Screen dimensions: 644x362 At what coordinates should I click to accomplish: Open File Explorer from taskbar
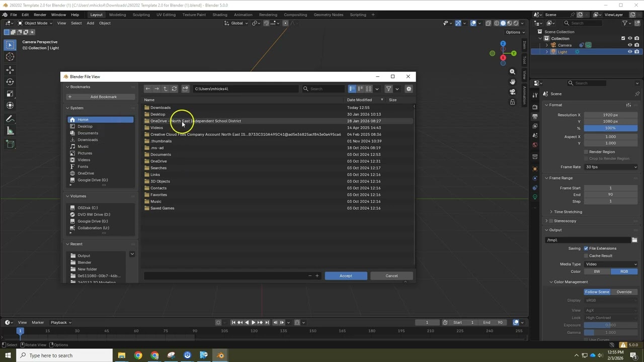[121, 355]
